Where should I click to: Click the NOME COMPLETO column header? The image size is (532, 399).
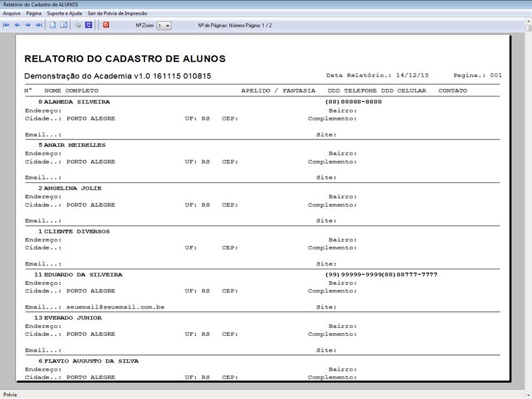click(x=71, y=90)
